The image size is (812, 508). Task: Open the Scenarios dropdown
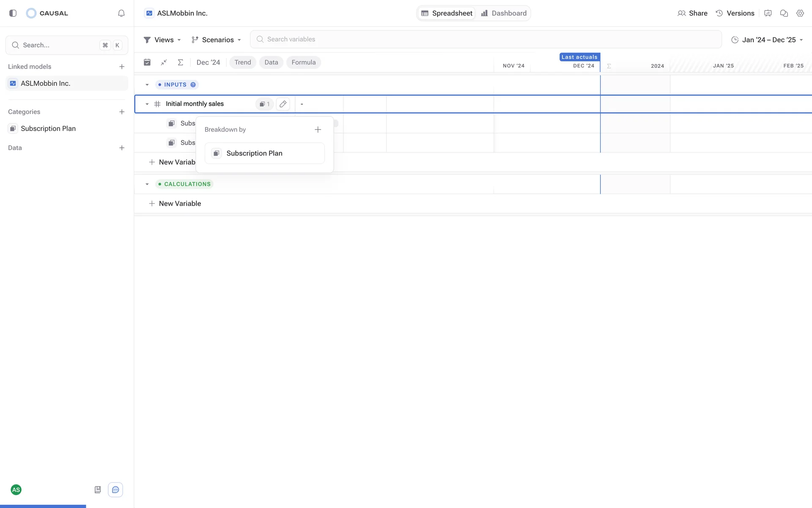pos(217,40)
